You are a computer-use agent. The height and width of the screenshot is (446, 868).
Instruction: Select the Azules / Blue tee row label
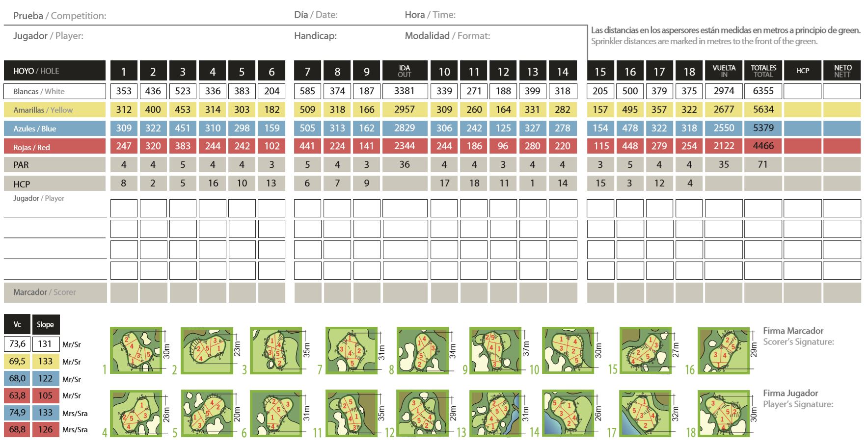click(x=54, y=129)
